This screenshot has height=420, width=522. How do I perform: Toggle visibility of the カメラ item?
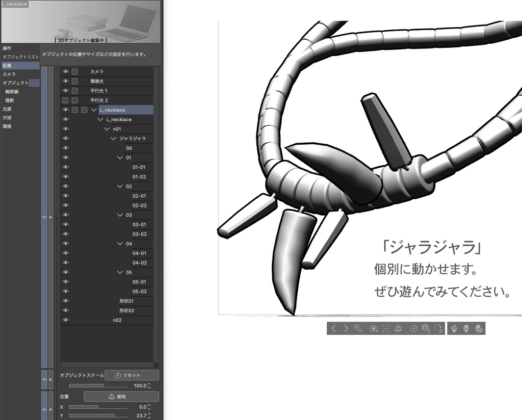[x=65, y=71]
